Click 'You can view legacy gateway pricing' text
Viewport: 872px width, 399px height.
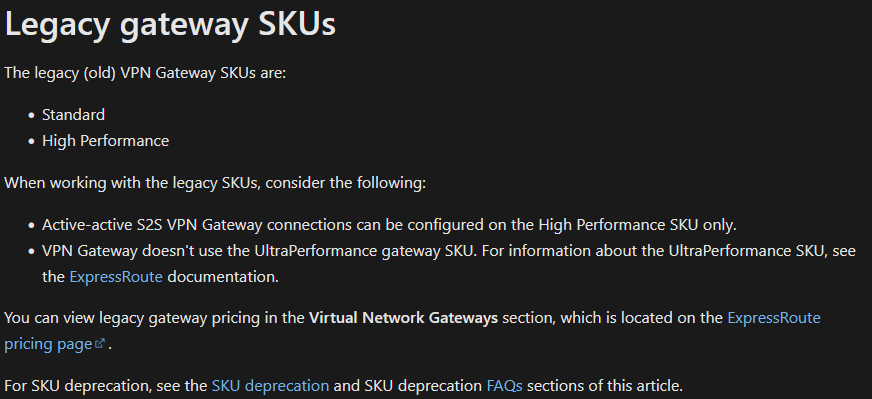point(155,318)
